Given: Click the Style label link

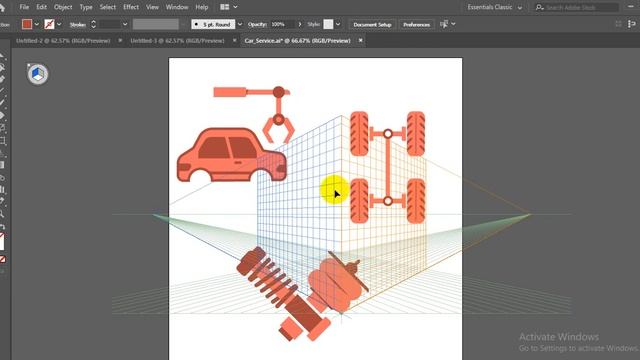Looking at the screenshot, I should click(313, 24).
